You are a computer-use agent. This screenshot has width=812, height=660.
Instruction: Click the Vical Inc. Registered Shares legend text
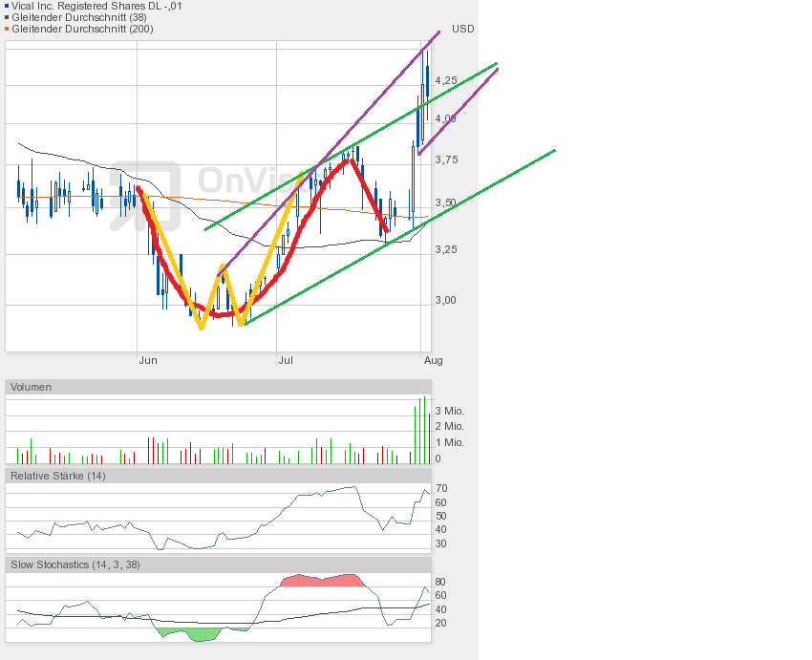[96, 7]
